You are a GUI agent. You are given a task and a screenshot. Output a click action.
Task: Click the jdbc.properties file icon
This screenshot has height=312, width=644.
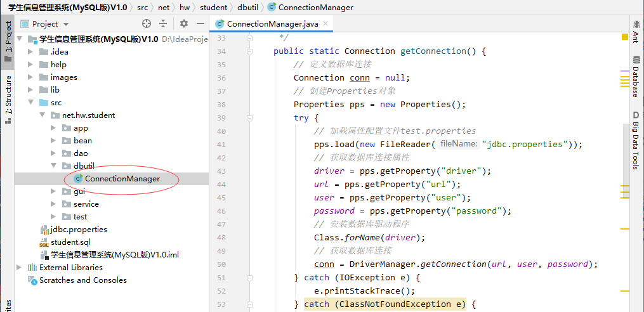[x=44, y=230]
